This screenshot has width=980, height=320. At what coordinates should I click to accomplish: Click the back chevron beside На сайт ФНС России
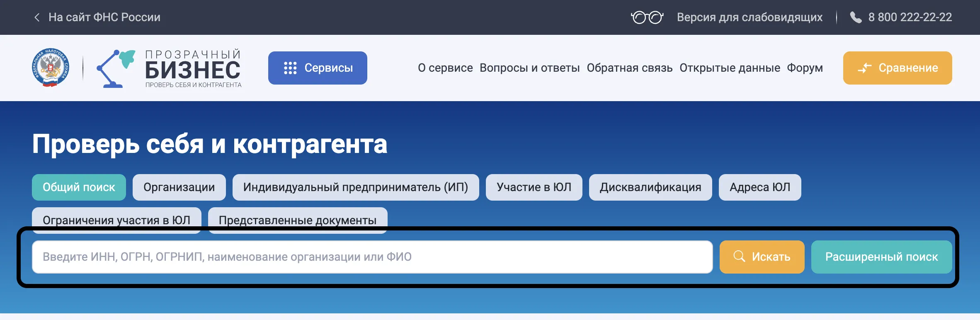coord(37,17)
